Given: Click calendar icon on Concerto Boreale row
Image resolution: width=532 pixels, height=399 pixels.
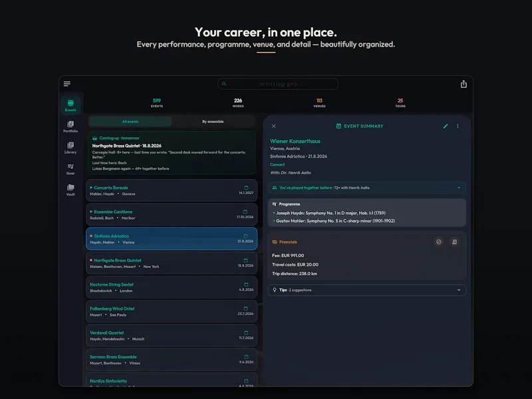Looking at the screenshot, I should 246,188.
